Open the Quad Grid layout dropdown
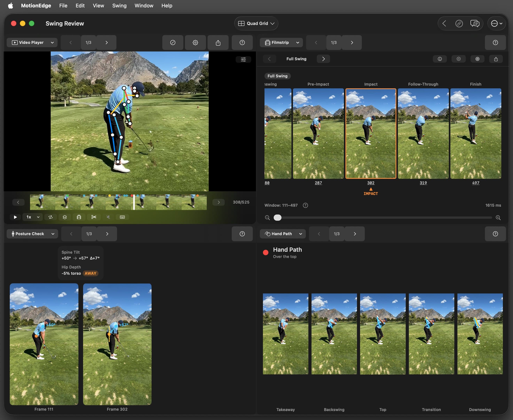Viewport: 513px width, 420px height. 256,23
